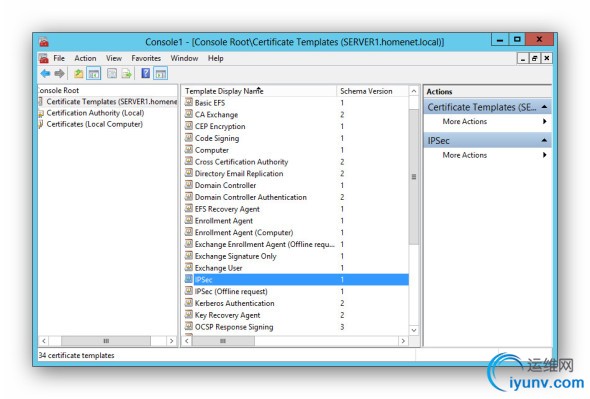The height and width of the screenshot is (399, 590).
Task: Click template list horizontal scrollbar right arrow
Action: [x=403, y=341]
